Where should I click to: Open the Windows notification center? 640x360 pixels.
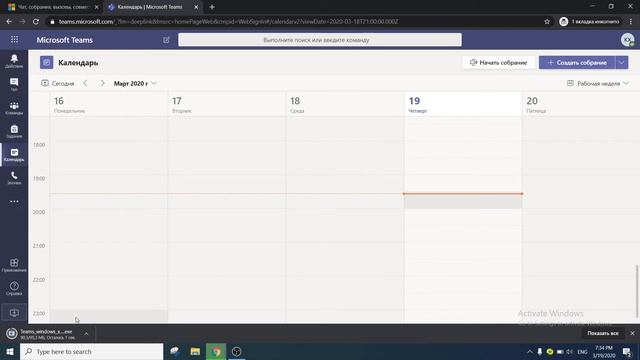627,351
